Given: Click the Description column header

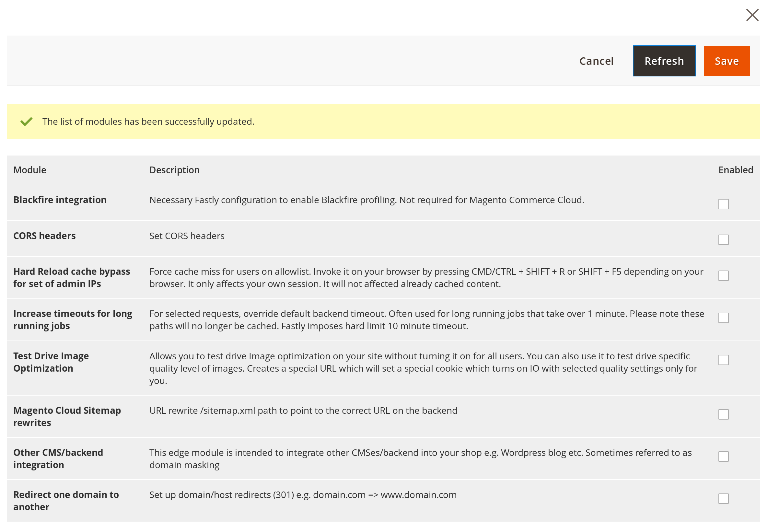Looking at the screenshot, I should tap(174, 170).
